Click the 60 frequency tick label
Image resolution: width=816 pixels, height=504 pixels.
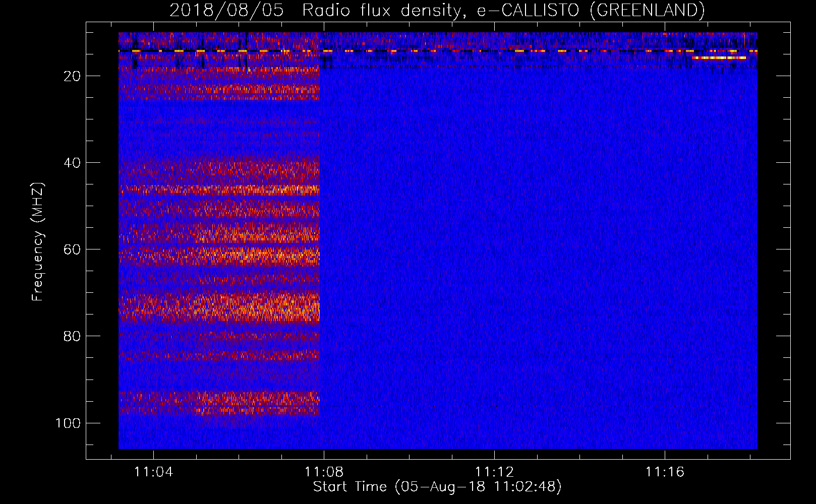point(72,249)
